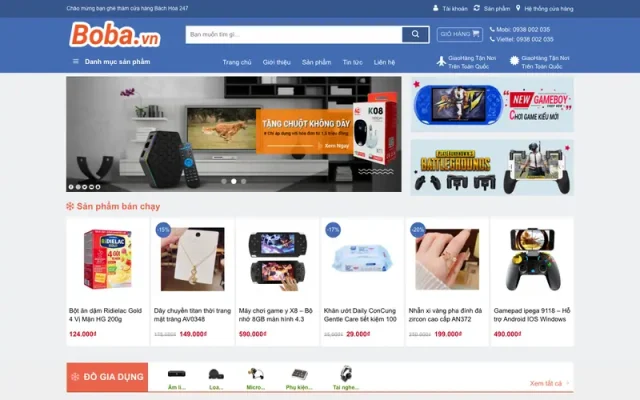Screen dimensions: 640x400
Task: Click price 590.000đ
Action: (x=253, y=334)
